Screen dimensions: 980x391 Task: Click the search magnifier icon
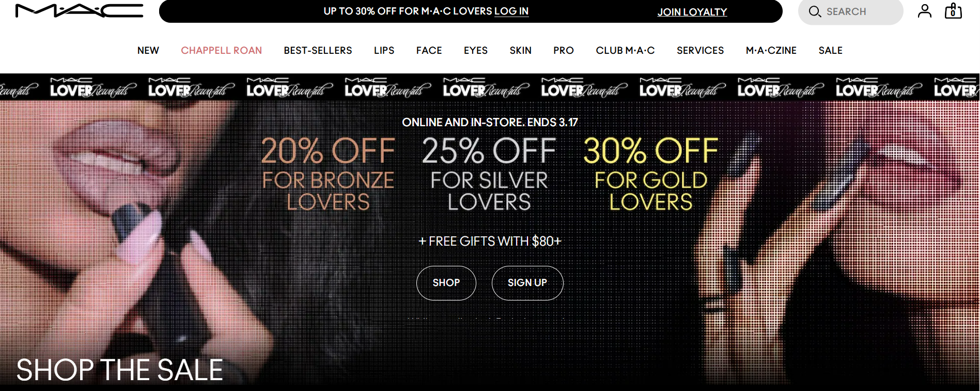tap(815, 11)
